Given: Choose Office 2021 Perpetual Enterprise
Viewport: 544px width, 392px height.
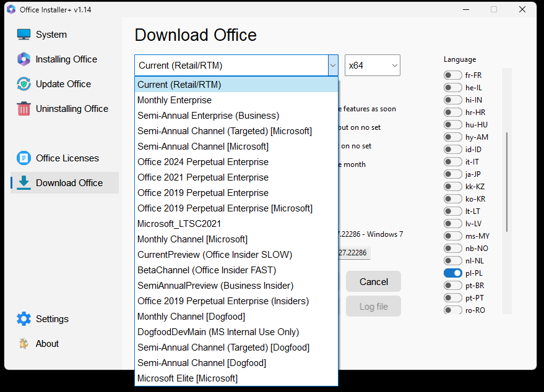Looking at the screenshot, I should (x=236, y=177).
